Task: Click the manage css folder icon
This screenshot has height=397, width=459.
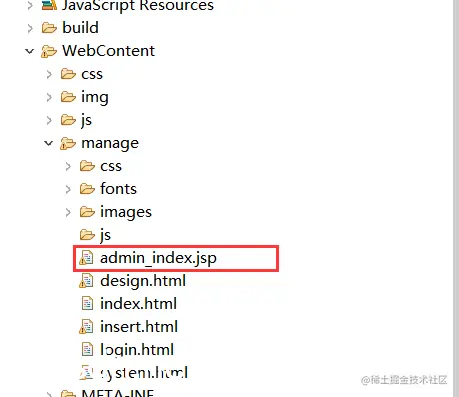Action: (x=87, y=166)
